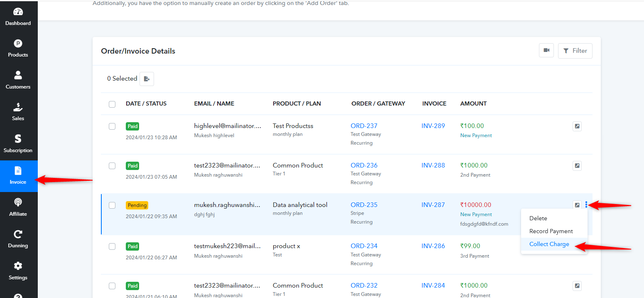Click the video camera tutorial icon
The image size is (644, 298).
(546, 51)
